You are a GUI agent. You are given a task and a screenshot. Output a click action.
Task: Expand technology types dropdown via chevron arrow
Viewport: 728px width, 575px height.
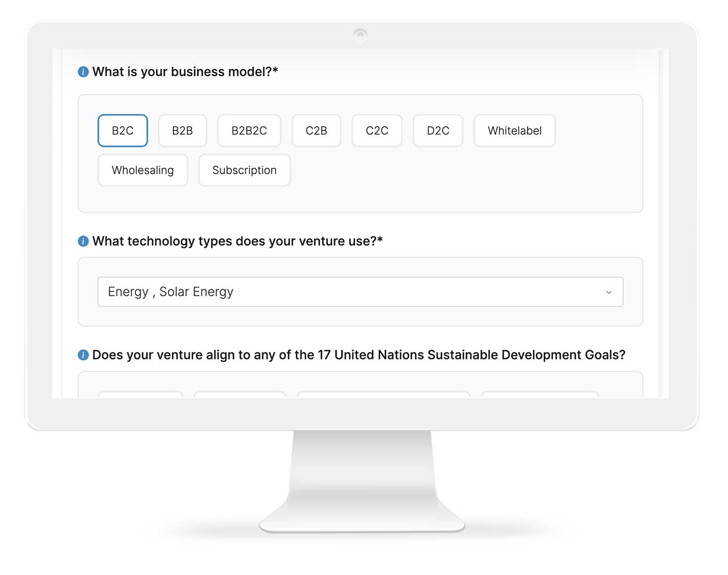click(x=609, y=292)
